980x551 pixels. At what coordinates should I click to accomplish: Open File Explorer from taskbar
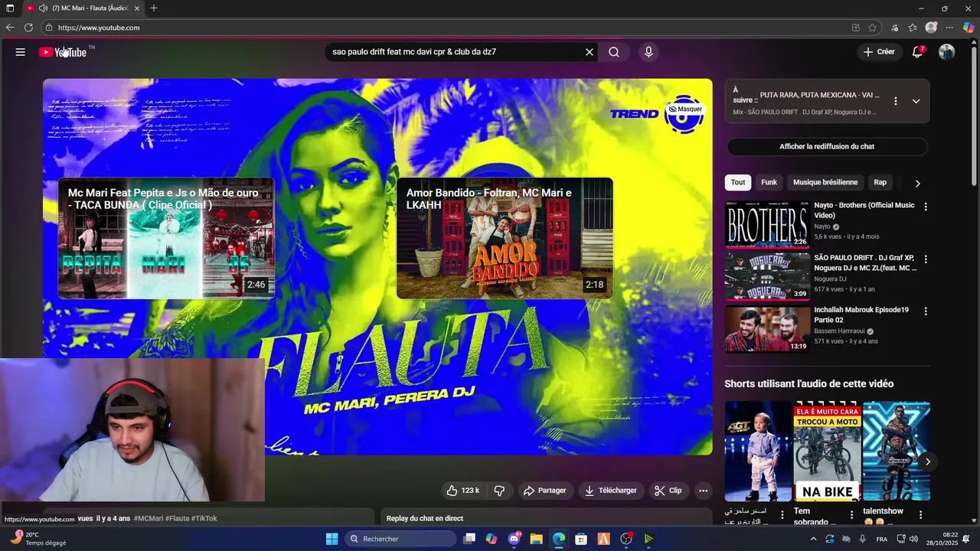point(536,539)
